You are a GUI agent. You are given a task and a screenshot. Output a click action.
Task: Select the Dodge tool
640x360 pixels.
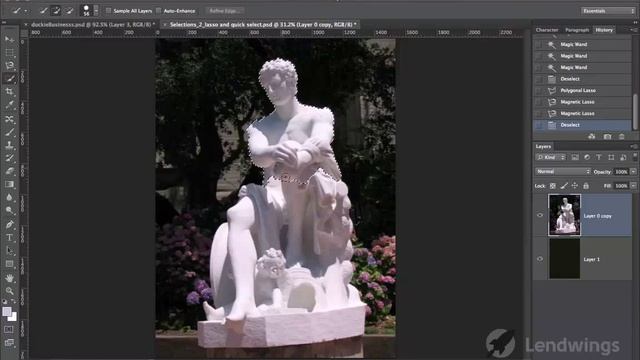[9, 210]
